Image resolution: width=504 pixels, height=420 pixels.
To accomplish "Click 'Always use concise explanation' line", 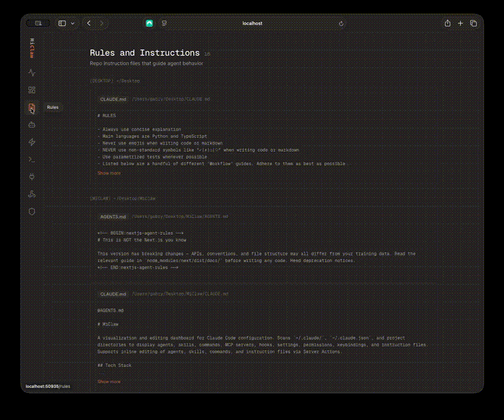I will 139,130.
